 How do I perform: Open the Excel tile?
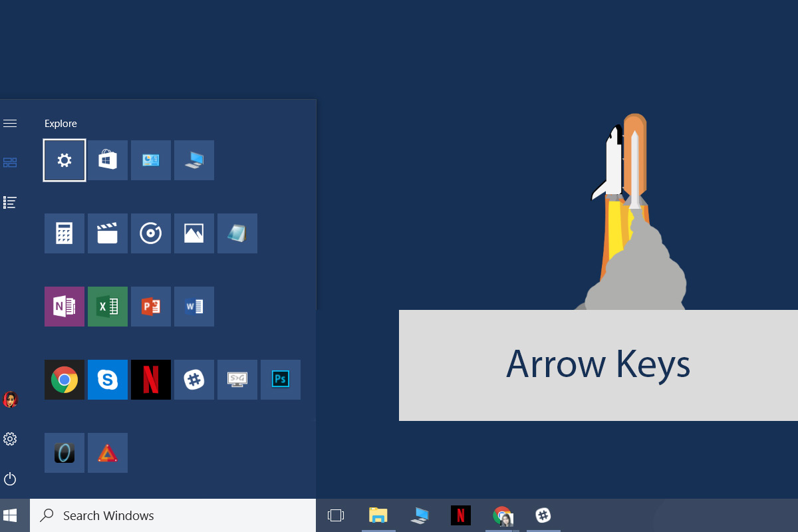tap(108, 307)
